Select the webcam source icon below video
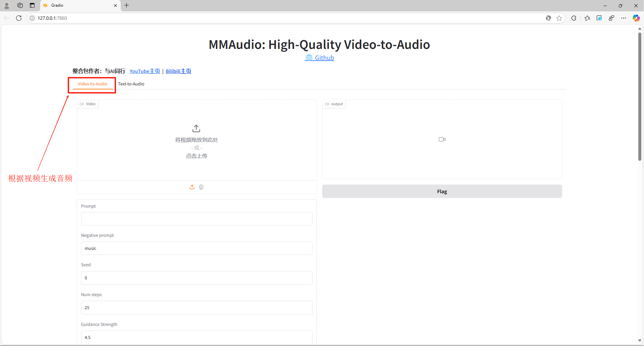Screen dimensions: 644x346 click(x=201, y=187)
